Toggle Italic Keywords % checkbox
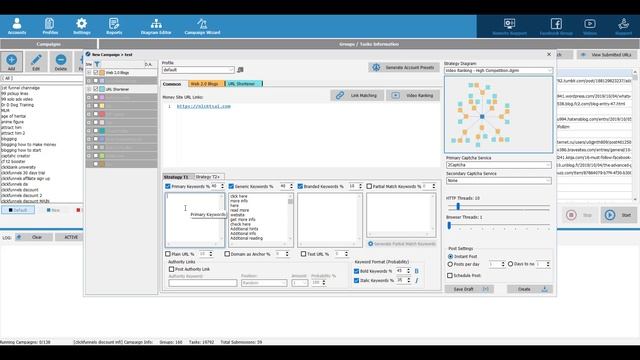640x360 pixels. coord(356,280)
